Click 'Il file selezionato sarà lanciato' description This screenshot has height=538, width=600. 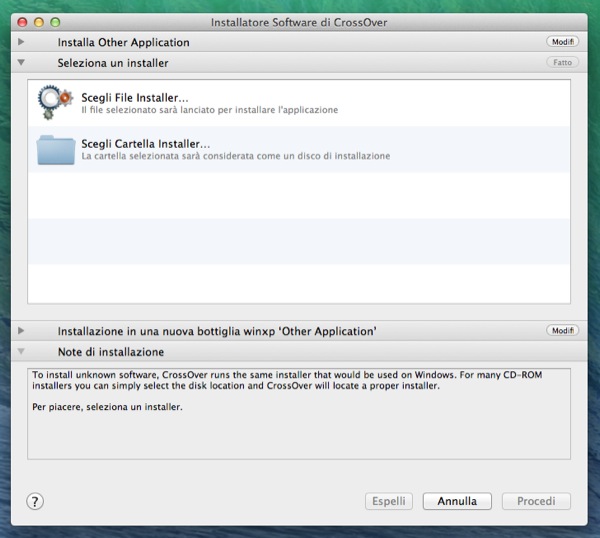(x=210, y=110)
